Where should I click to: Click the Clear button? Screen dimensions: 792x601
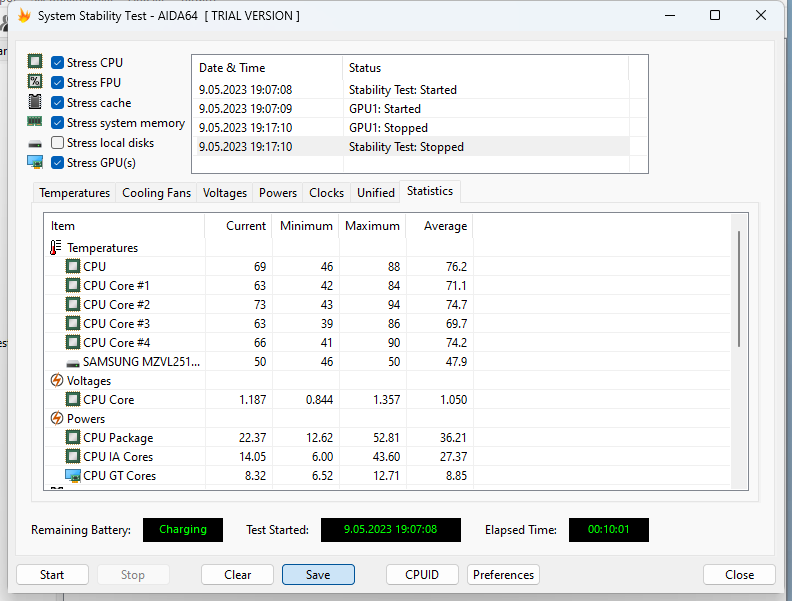coord(237,575)
